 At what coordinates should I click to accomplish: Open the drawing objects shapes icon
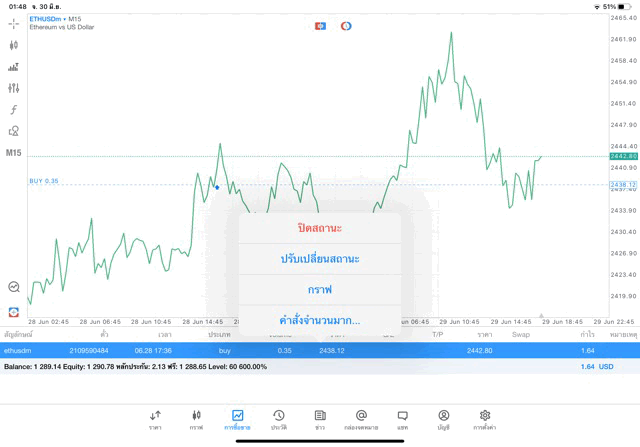14,131
